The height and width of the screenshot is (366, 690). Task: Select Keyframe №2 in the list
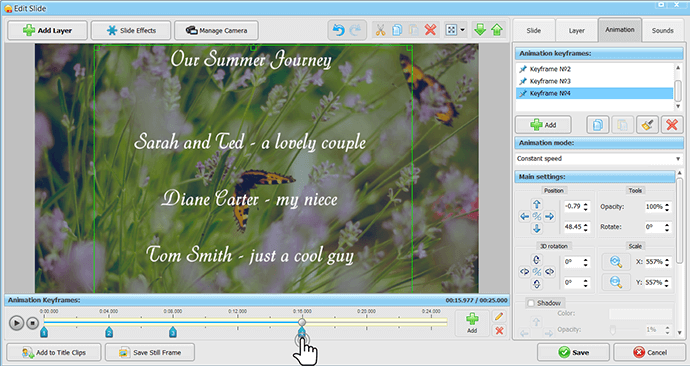point(594,69)
